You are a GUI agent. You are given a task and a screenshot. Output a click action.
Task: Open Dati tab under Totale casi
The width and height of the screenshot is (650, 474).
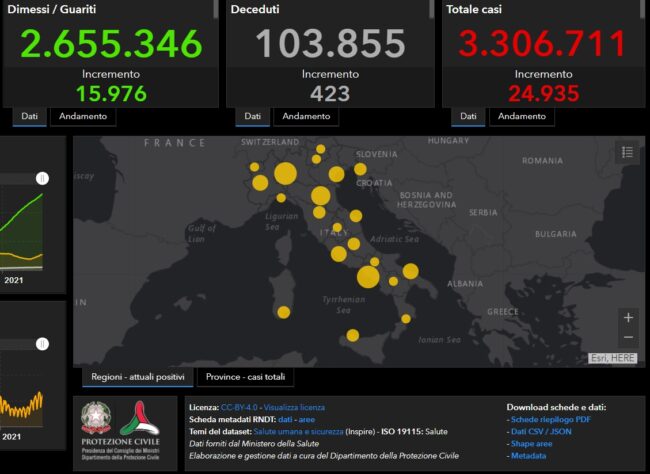[x=468, y=117]
